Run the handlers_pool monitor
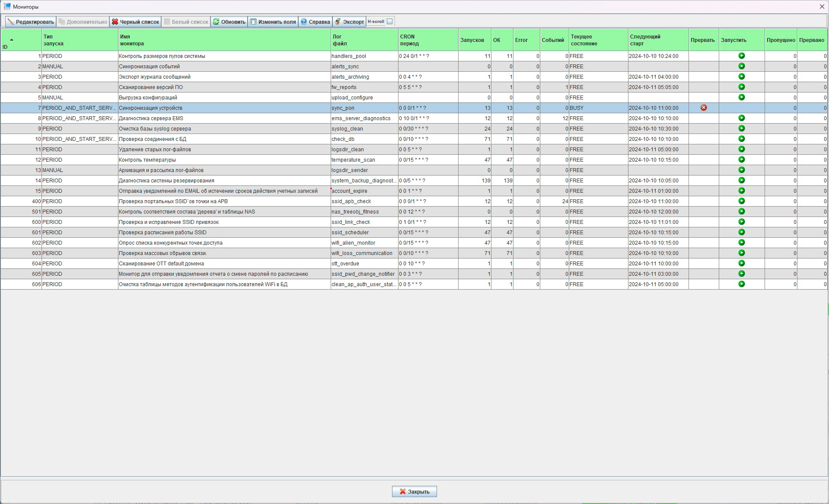The width and height of the screenshot is (829, 504). 741,56
